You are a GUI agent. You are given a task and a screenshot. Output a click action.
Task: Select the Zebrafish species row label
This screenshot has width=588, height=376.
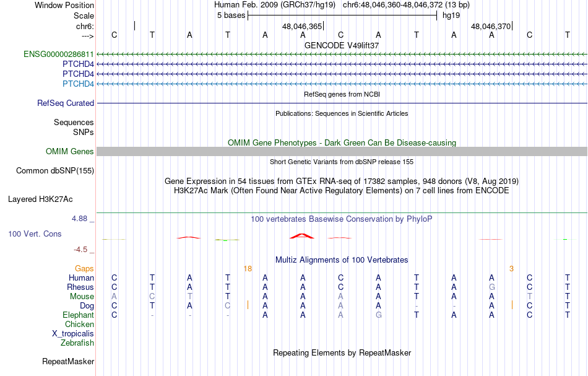pyautogui.click(x=77, y=343)
